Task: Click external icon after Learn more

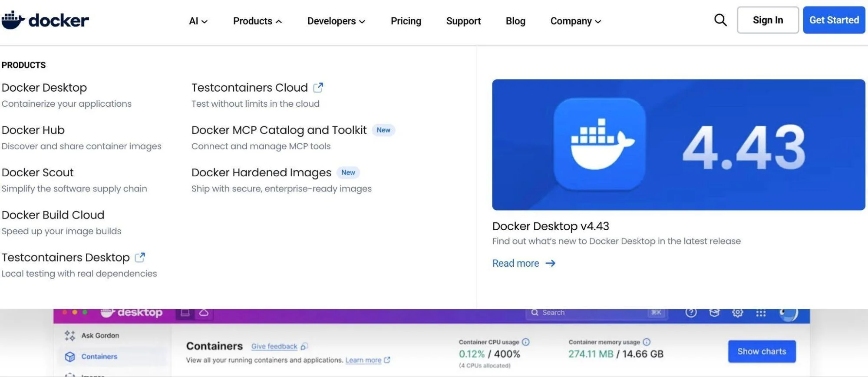Action: point(387,360)
